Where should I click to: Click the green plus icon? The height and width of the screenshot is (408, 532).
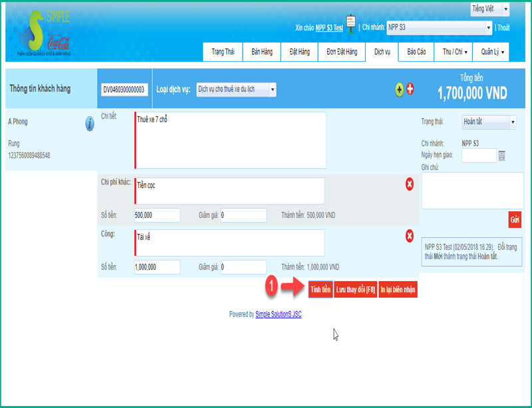click(x=399, y=89)
